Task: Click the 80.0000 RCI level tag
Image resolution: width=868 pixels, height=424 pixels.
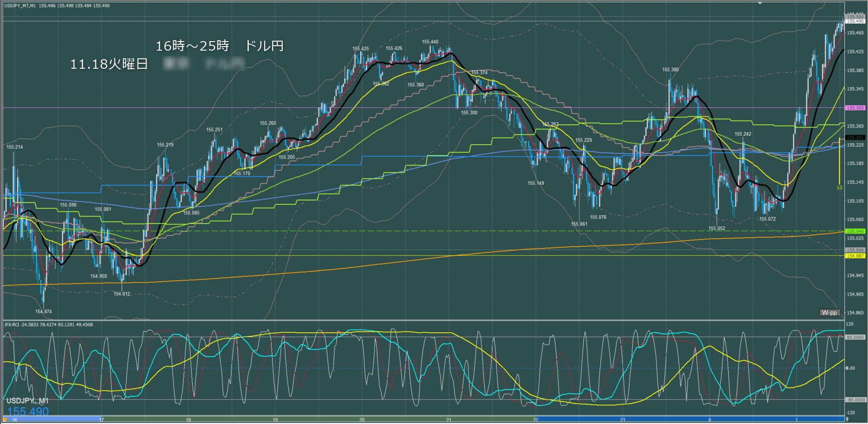Action: tap(855, 337)
